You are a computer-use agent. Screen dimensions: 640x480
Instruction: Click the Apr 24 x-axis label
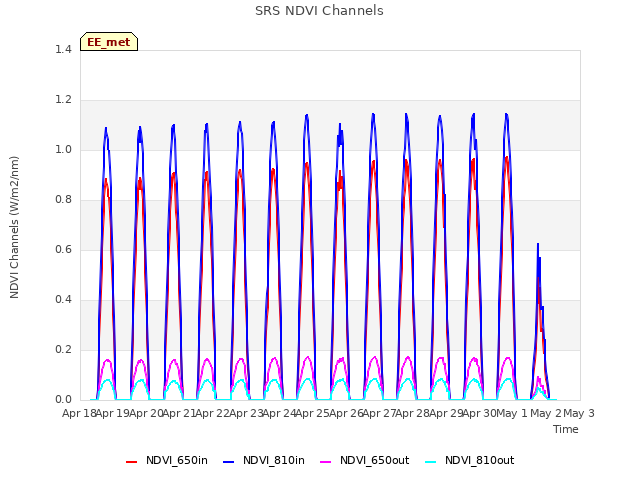tap(280, 413)
